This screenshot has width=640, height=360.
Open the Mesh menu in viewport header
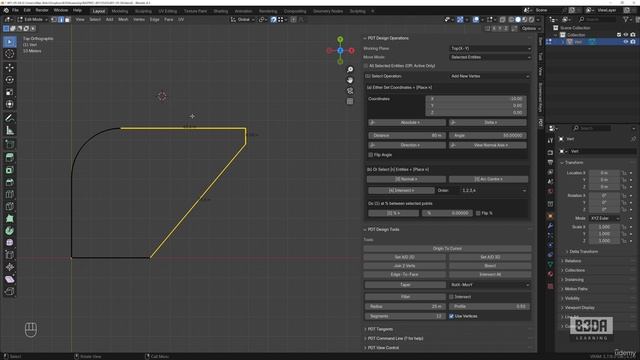pos(123,20)
